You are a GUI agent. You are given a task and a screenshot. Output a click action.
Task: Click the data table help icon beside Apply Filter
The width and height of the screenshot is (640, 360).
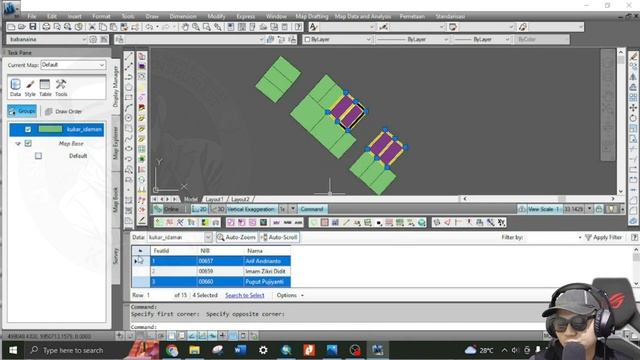click(x=634, y=237)
